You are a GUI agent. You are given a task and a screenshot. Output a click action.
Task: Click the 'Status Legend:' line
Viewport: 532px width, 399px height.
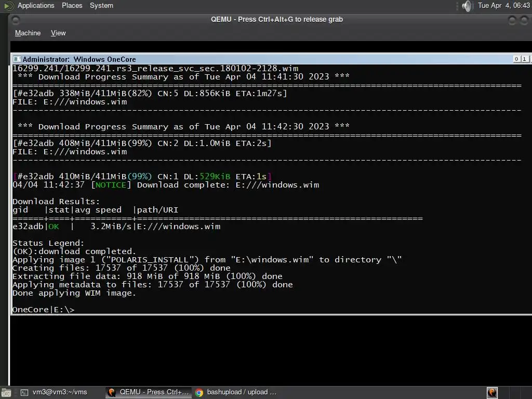48,243
